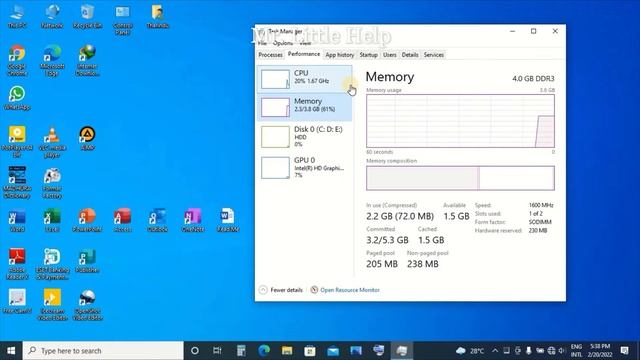
Task: Switch to the Services tab
Action: pos(433,55)
